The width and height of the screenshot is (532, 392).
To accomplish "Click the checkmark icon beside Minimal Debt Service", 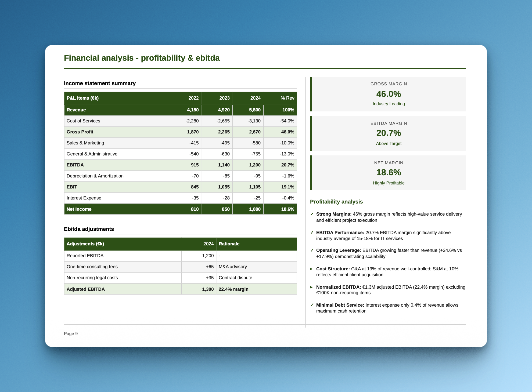I will pos(312,305).
